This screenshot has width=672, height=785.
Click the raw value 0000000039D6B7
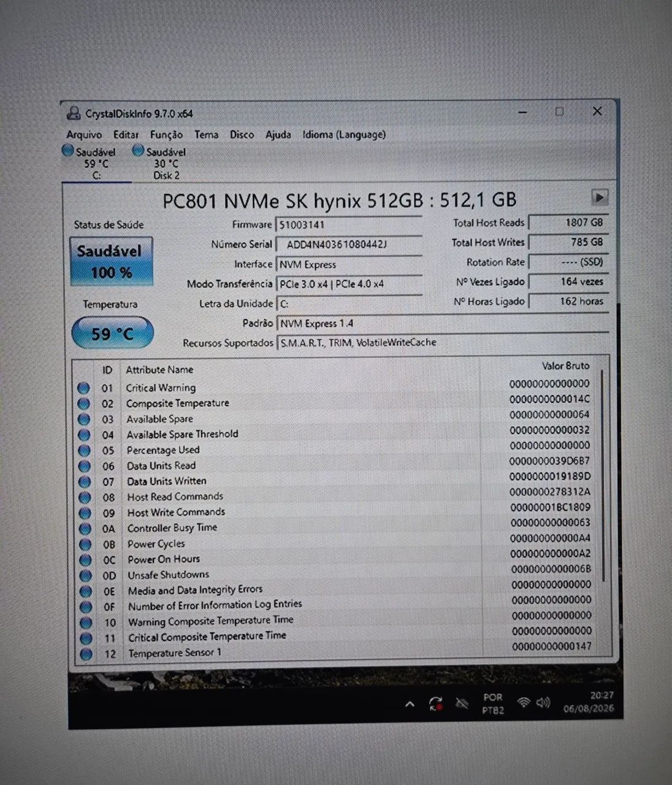[x=550, y=461]
